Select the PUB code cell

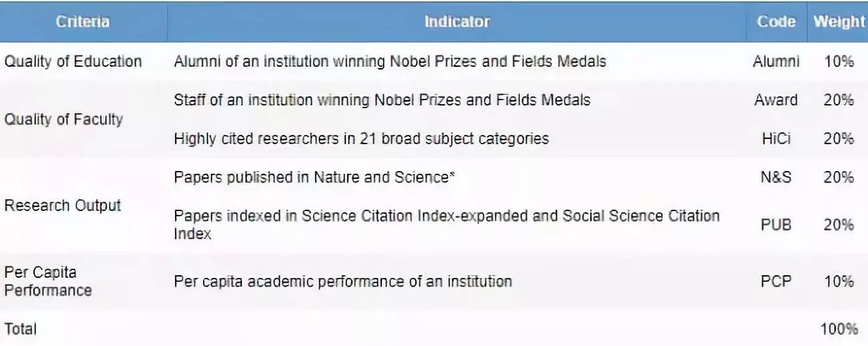pyautogui.click(x=776, y=225)
